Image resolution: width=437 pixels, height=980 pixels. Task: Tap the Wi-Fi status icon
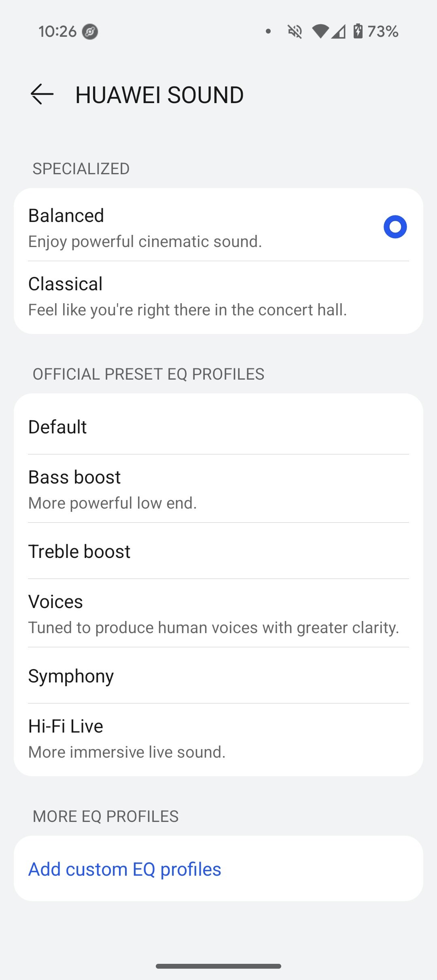click(x=320, y=31)
